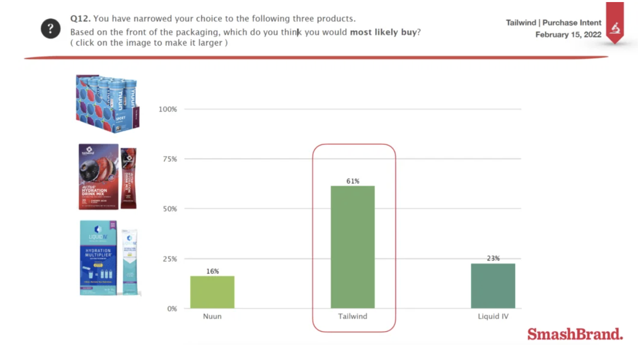Click the microscope icon on red ribbon
Image resolution: width=644 pixels, height=345 pixels.
pos(615,28)
